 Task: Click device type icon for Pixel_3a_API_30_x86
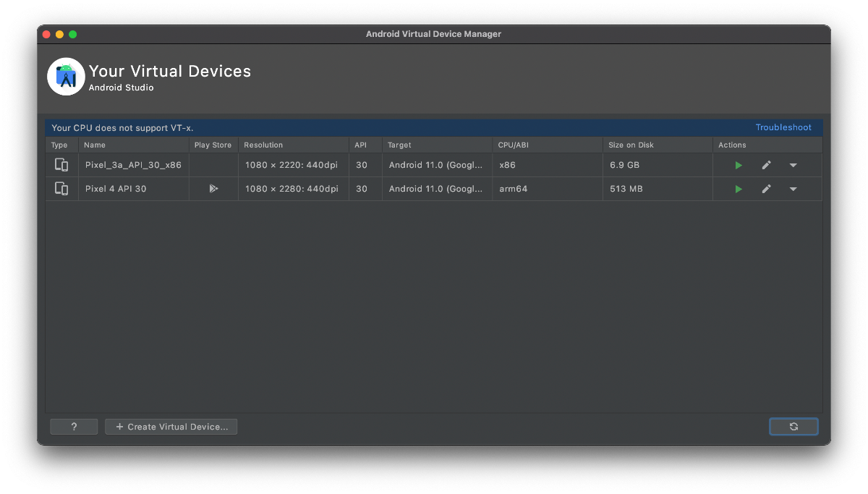61,165
